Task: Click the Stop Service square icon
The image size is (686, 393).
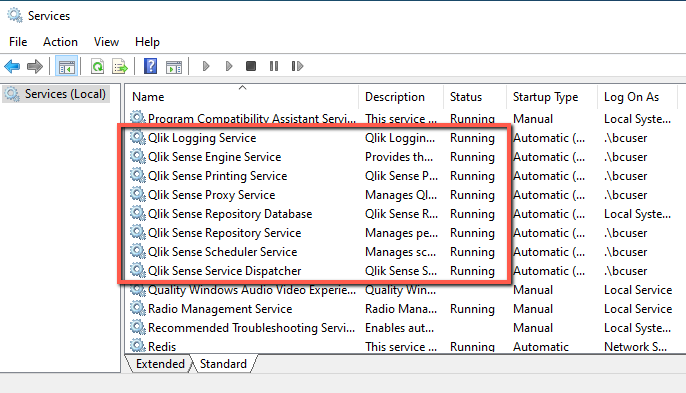Action: (251, 67)
